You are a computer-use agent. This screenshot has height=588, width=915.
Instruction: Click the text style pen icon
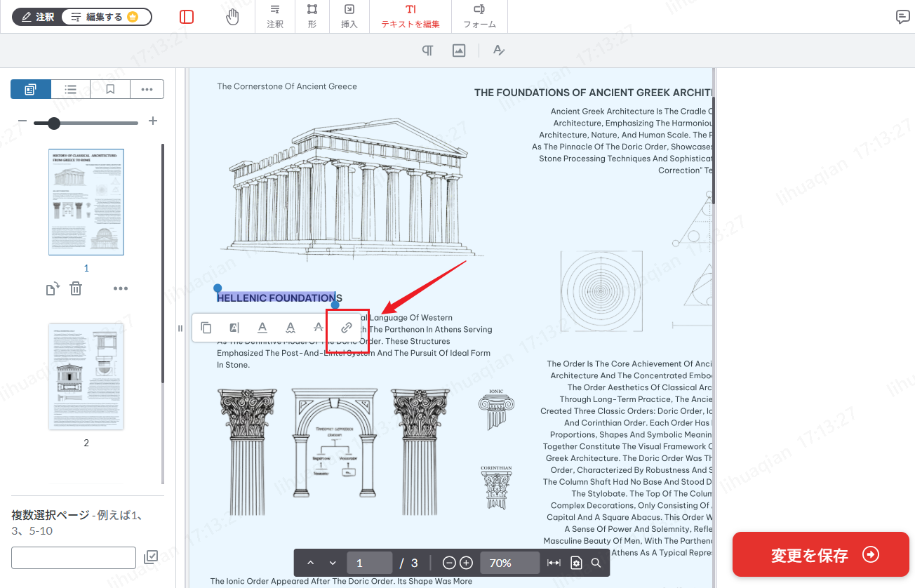[499, 51]
